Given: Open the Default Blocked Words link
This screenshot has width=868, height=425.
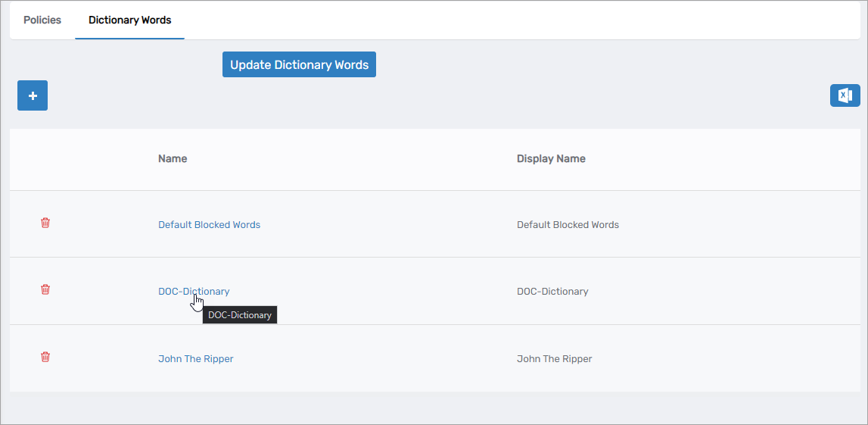Looking at the screenshot, I should [x=209, y=225].
